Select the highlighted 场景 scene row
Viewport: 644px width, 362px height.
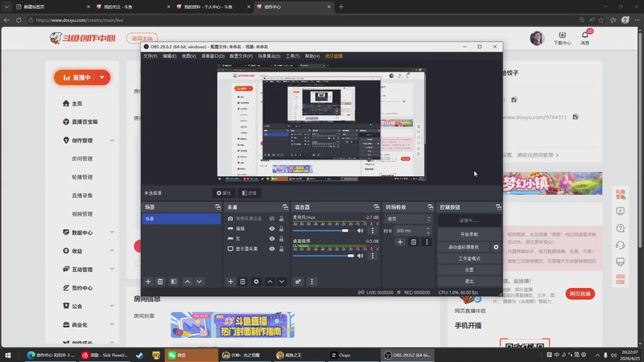(181, 219)
